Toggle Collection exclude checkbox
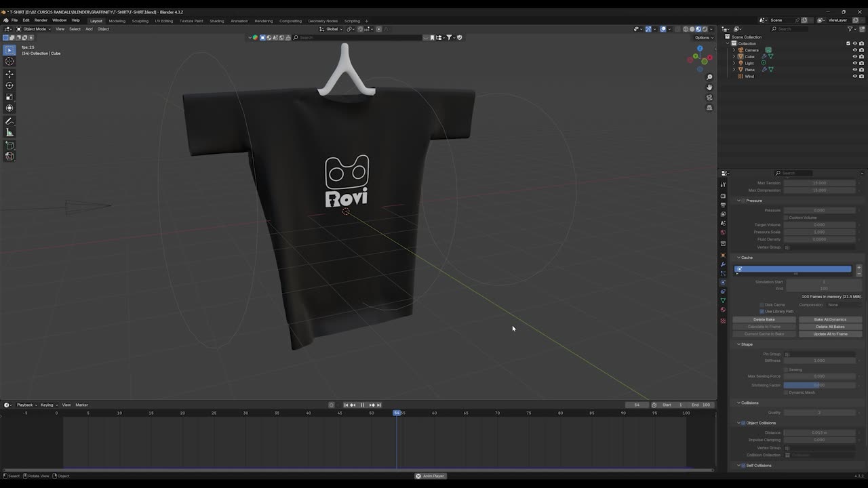This screenshot has width=868, height=488. tap(848, 43)
